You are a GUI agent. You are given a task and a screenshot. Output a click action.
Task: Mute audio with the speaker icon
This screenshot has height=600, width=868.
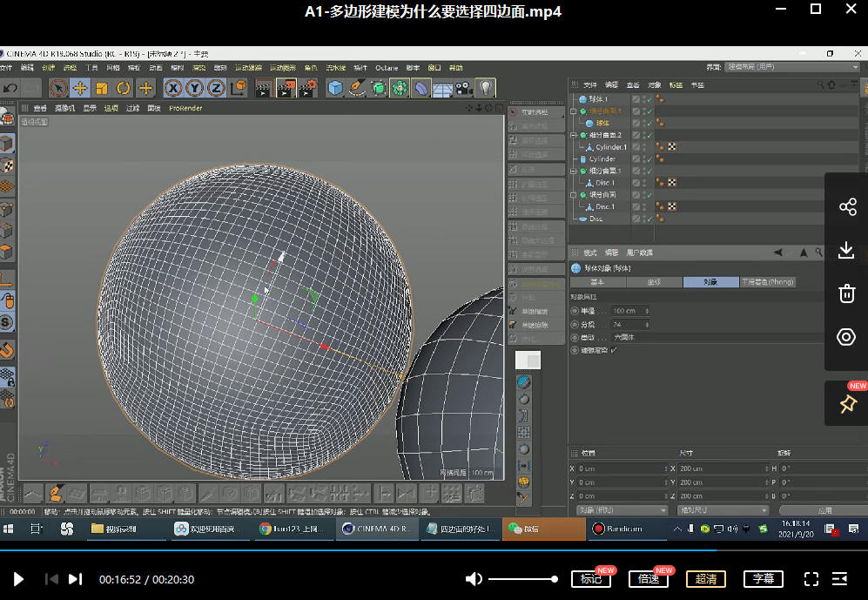click(474, 579)
